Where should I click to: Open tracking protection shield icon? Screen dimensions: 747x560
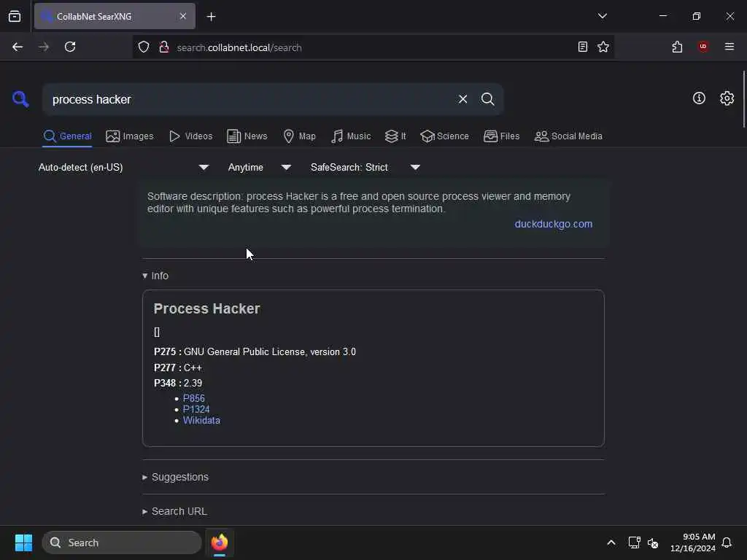pyautogui.click(x=144, y=47)
